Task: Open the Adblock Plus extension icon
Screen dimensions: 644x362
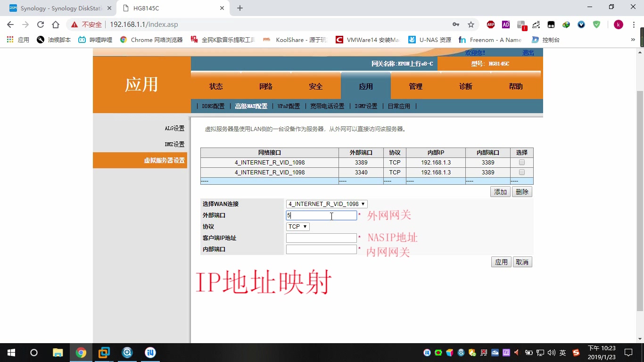Action: tap(490, 24)
